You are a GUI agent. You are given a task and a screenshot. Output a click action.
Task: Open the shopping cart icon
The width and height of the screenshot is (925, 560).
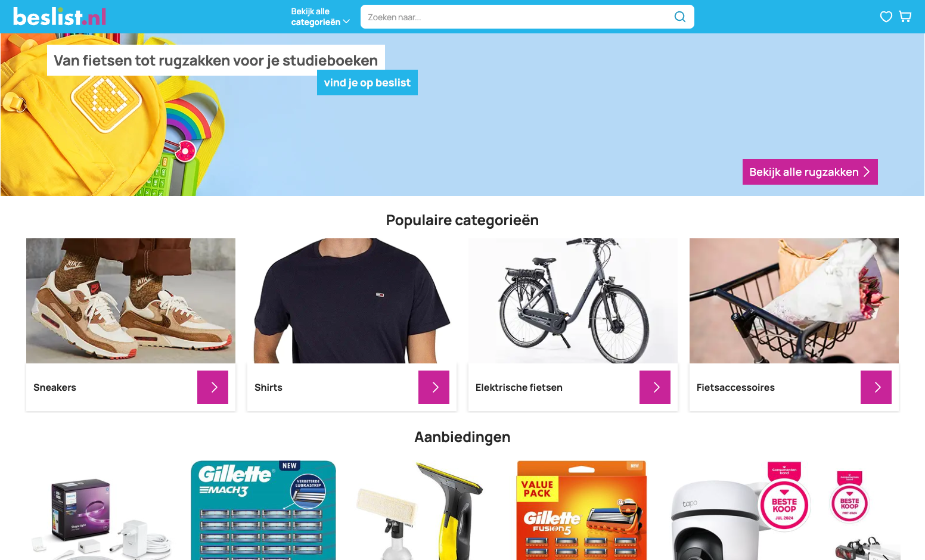[905, 17]
